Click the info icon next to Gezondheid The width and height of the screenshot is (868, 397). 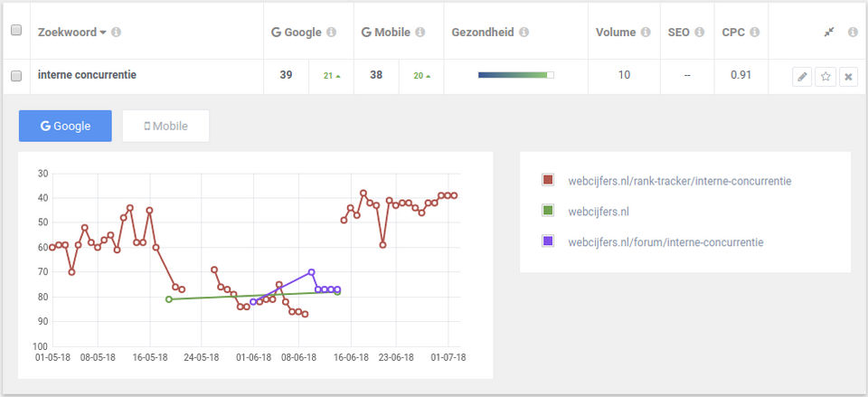click(x=524, y=33)
